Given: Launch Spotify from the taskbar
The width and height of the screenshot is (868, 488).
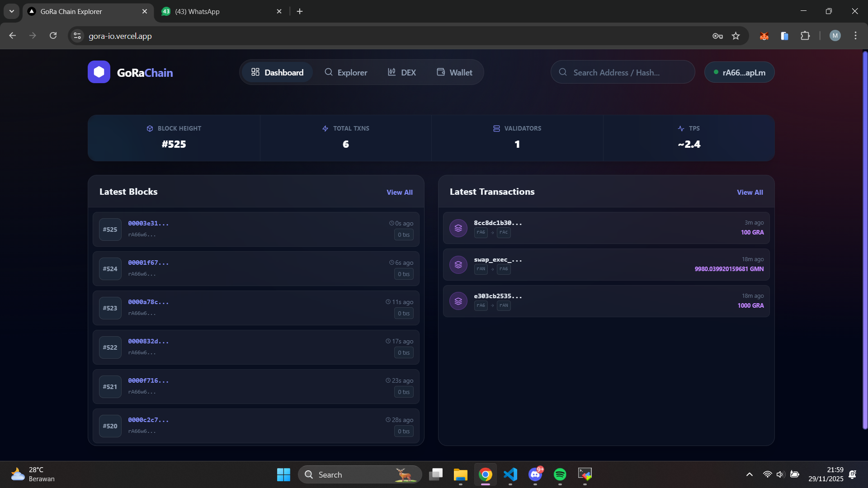Looking at the screenshot, I should point(560,475).
